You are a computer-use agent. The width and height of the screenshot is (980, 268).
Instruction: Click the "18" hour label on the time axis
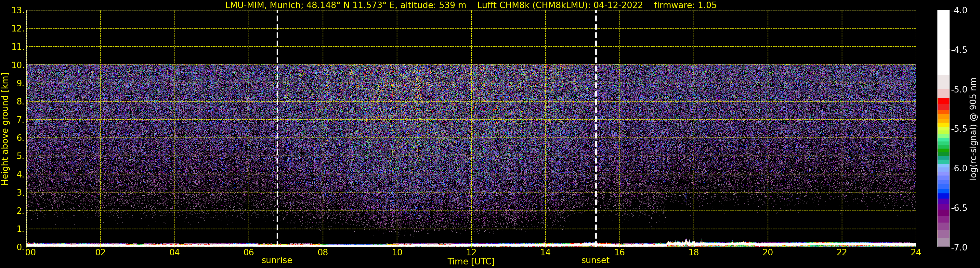coord(694,252)
